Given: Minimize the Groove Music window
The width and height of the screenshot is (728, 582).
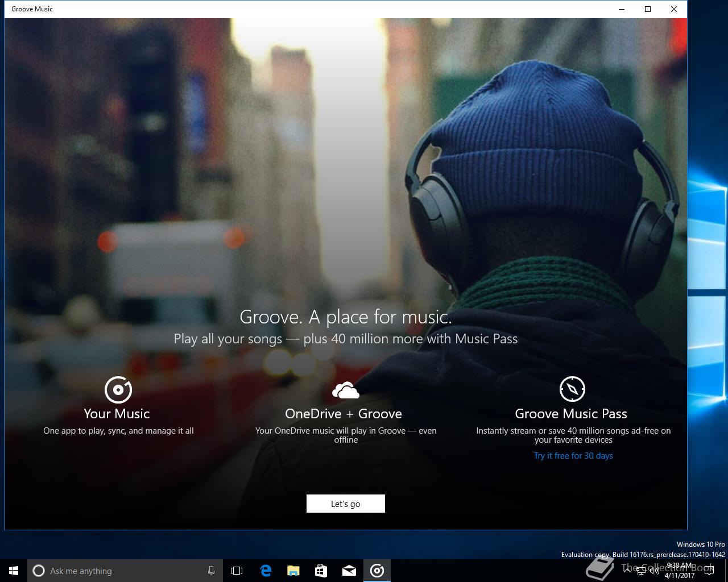Looking at the screenshot, I should tap(622, 9).
